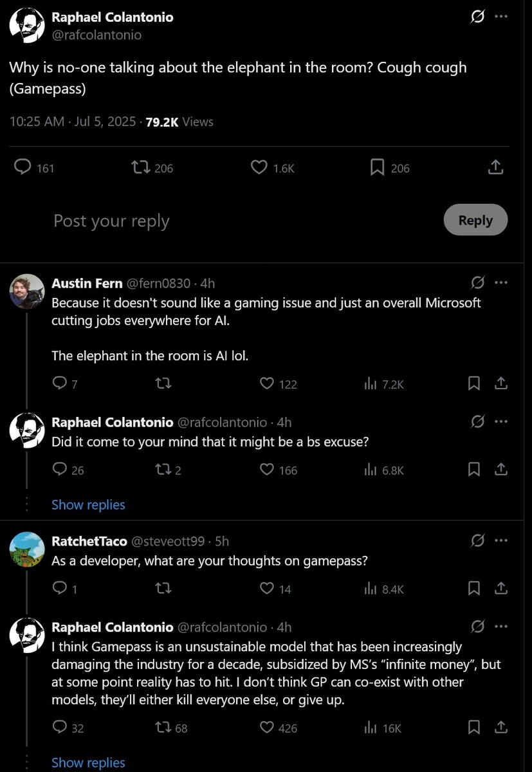Open Austin Fern's profile picture
The width and height of the screenshot is (532, 772).
coord(27,291)
